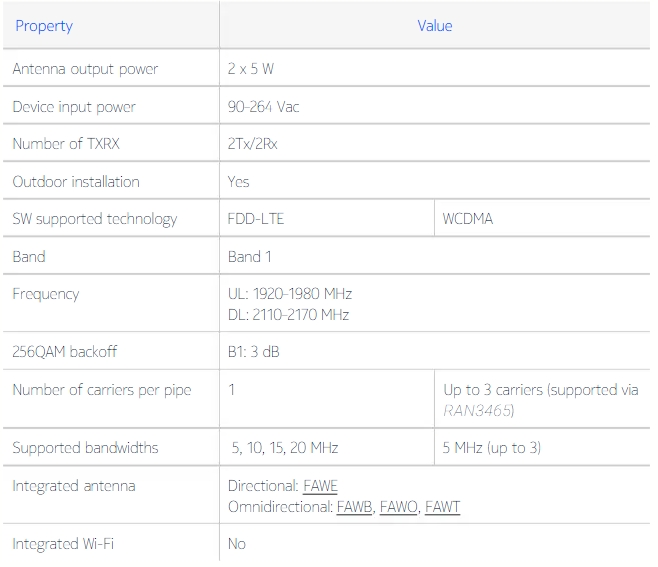Click the RAN3465 feature reference
Screen dimensions: 658x567
click(479, 410)
